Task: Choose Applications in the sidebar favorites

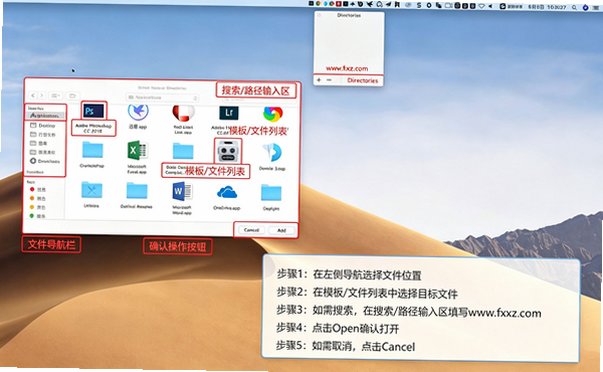Action: pyautogui.click(x=45, y=115)
